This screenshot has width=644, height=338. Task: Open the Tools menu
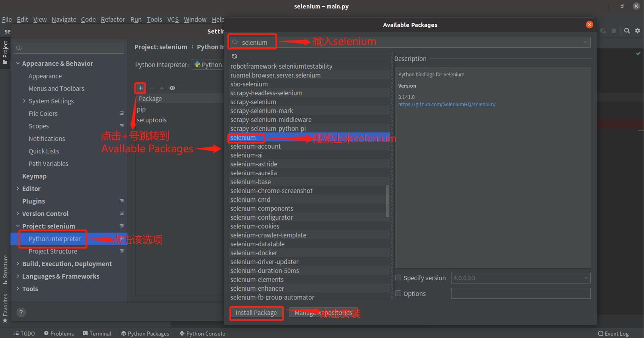[x=155, y=19]
